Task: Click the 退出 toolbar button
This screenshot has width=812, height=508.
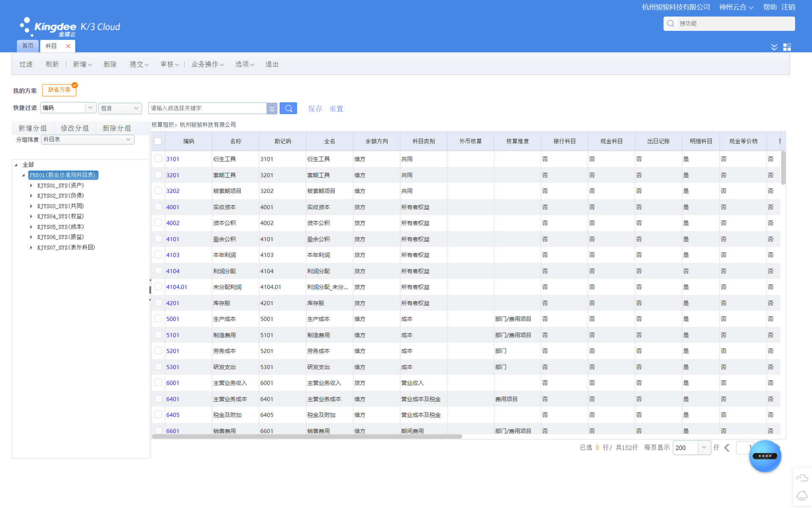Action: 272,64
